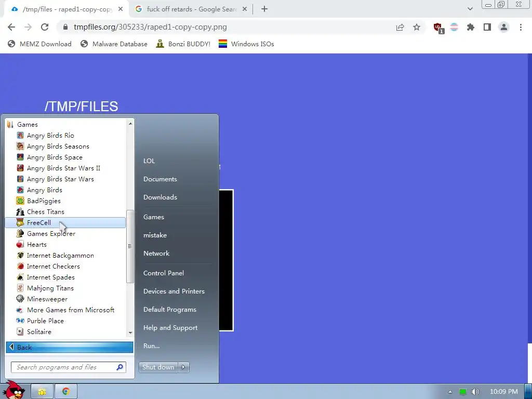Click the yellow taskbar pinned icon

point(42,392)
